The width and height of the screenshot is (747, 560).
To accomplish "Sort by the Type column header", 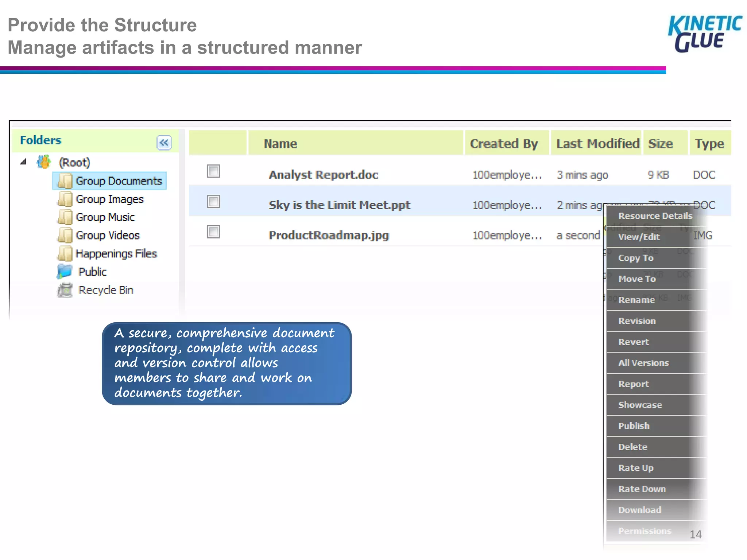I will pos(710,143).
